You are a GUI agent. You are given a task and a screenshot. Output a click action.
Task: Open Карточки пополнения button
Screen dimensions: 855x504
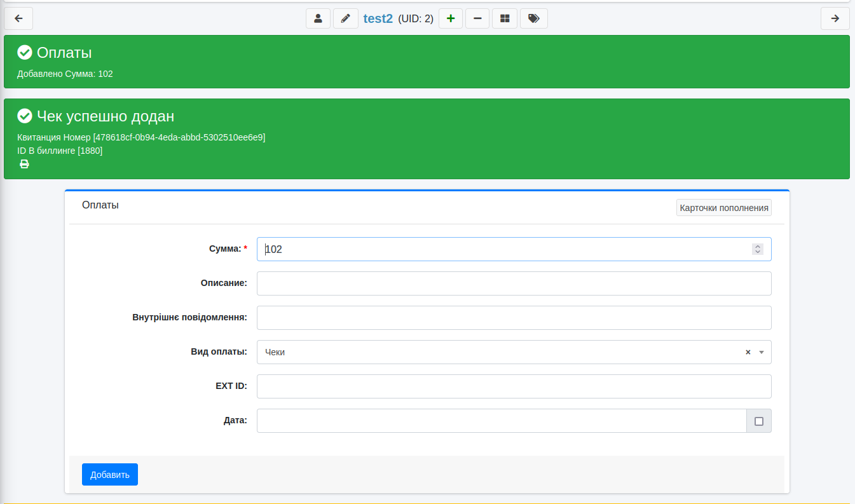click(723, 208)
